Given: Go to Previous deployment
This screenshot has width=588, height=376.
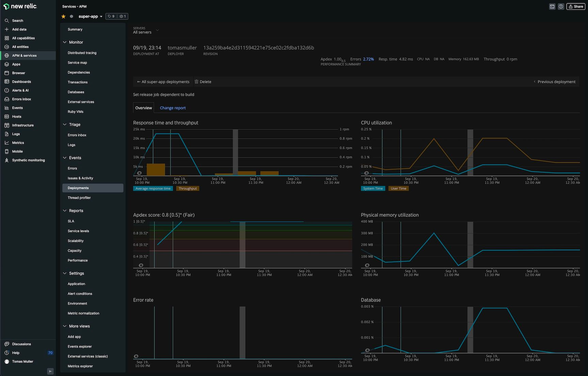Looking at the screenshot, I should click(x=554, y=82).
